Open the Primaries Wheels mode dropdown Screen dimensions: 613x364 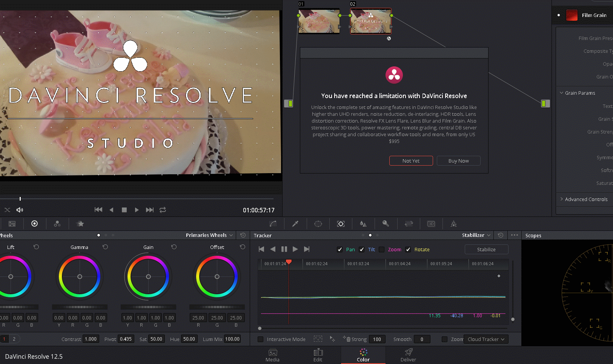[210, 235]
